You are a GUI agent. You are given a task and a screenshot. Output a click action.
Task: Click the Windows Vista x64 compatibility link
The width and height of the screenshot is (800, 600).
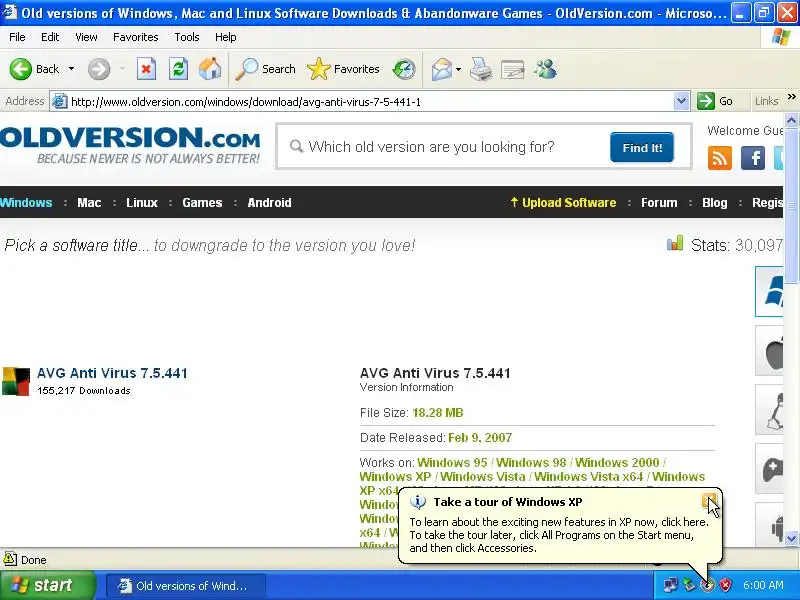pos(589,477)
